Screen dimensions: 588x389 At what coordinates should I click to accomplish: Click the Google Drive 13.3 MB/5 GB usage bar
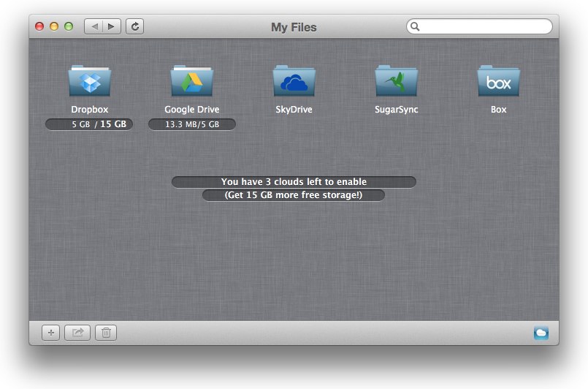pos(192,124)
